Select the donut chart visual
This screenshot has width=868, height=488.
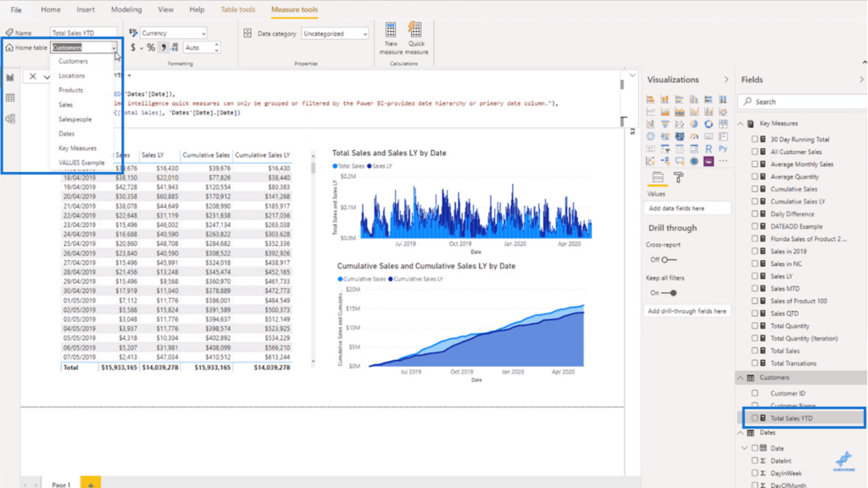pyautogui.click(x=709, y=124)
